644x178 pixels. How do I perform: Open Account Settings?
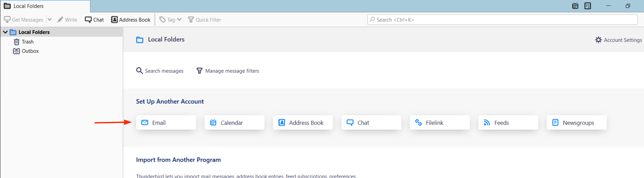[618, 40]
